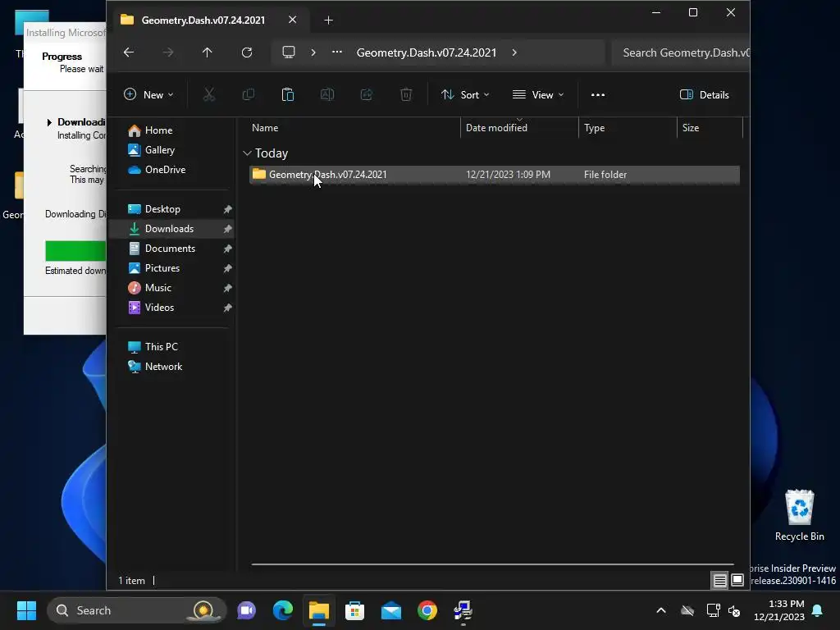The image size is (840, 630).
Task: Click the green progress bar in installer window
Action: click(75, 251)
